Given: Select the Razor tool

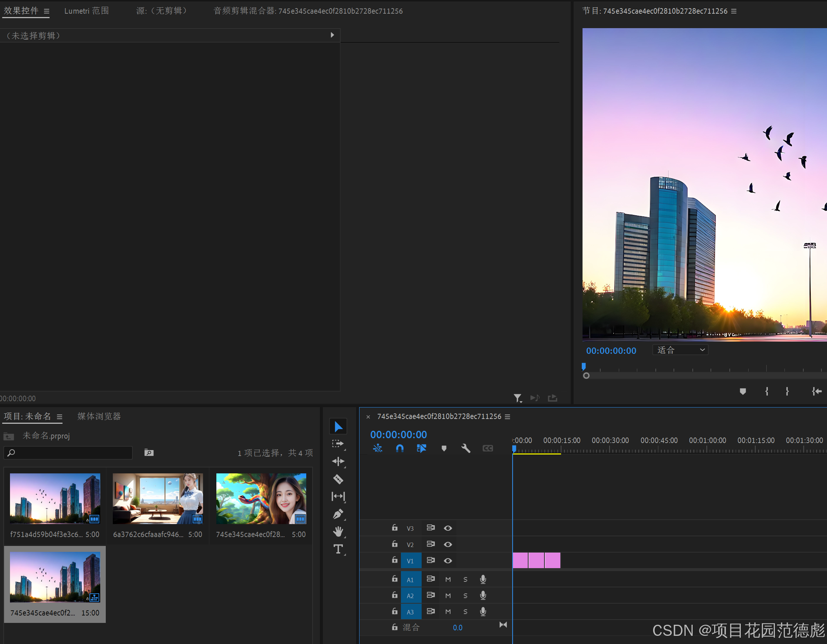Looking at the screenshot, I should (x=338, y=479).
